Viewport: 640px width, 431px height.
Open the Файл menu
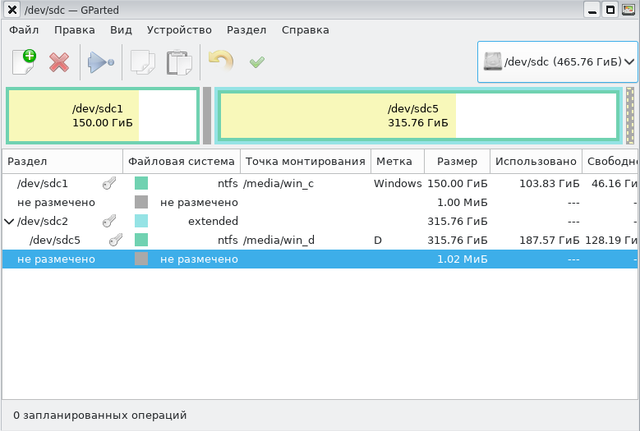[24, 30]
